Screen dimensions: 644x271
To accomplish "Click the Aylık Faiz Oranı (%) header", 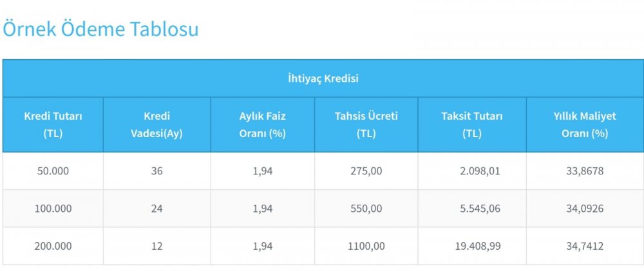I will 263,125.
